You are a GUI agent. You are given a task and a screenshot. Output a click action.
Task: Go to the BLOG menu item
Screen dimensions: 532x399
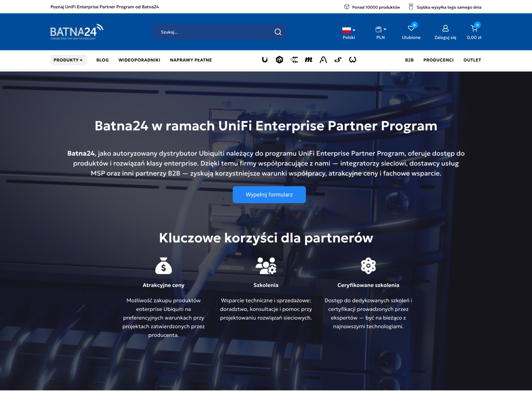point(103,60)
